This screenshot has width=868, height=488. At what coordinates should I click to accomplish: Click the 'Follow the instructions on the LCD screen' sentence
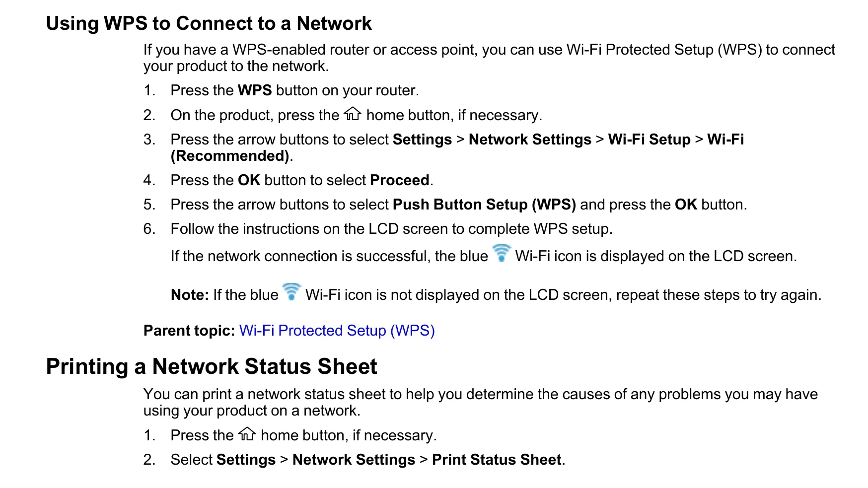click(x=392, y=229)
